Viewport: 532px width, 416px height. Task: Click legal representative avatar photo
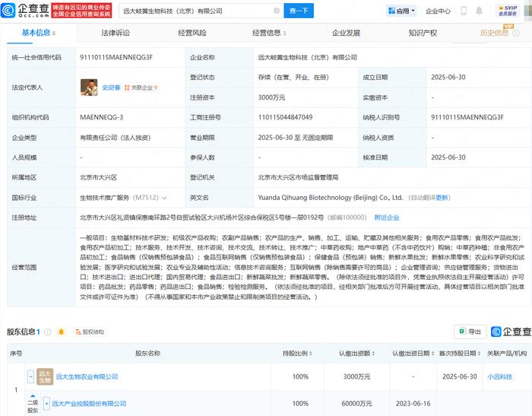89,87
